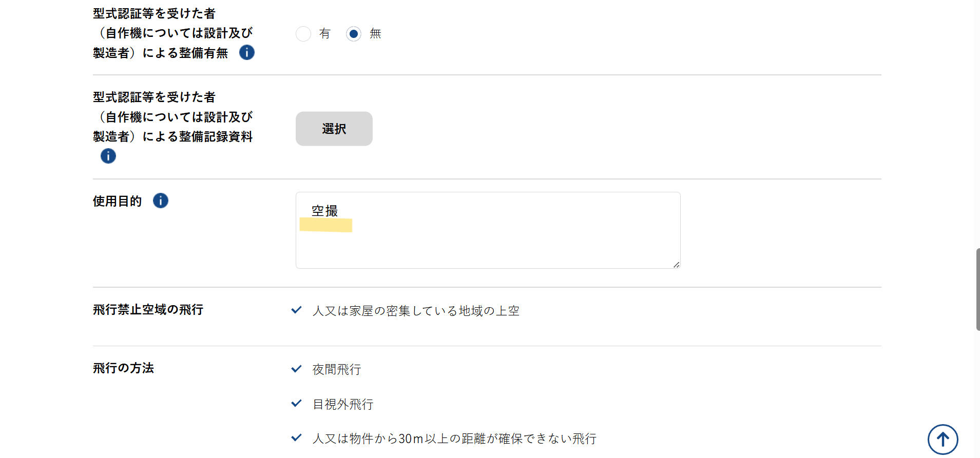This screenshot has height=458, width=980.
Task: Click the page vertical scrollbar thumb
Action: 977,289
